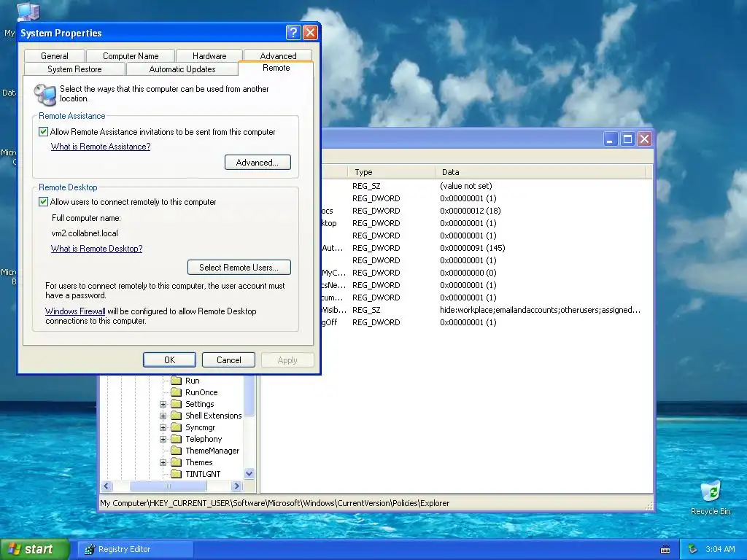Screen dimensions: 747x560
Task: Select the Telephony folder icon
Action: point(177,438)
